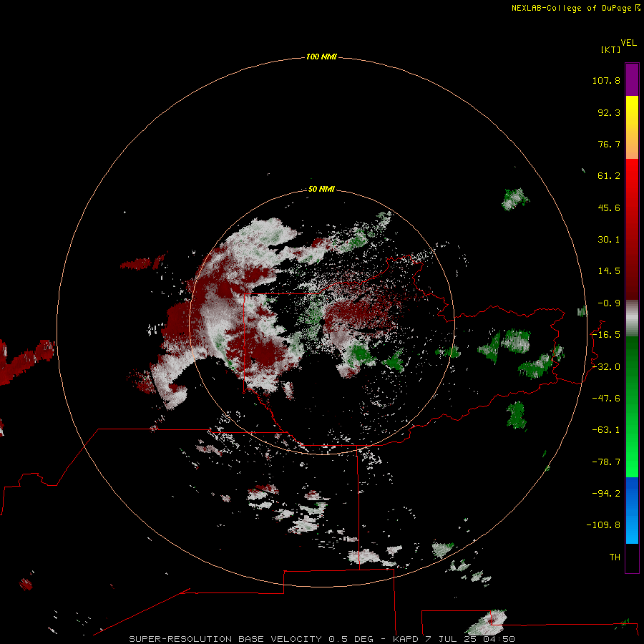The width and height of the screenshot is (644, 644).
Task: Click the radar product caption at bottom
Action: 322,639
